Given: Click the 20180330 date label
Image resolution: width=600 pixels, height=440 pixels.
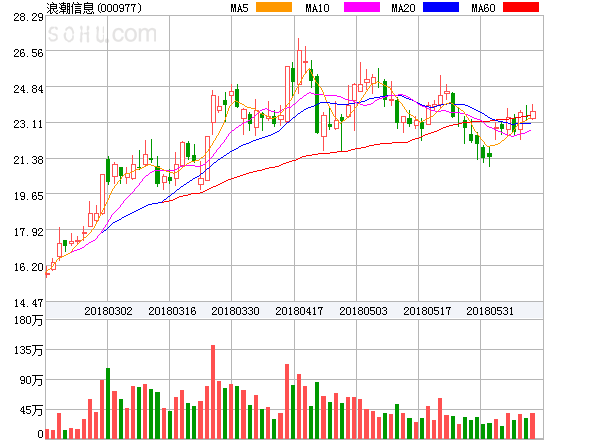Looking at the screenshot, I should coord(235,311).
